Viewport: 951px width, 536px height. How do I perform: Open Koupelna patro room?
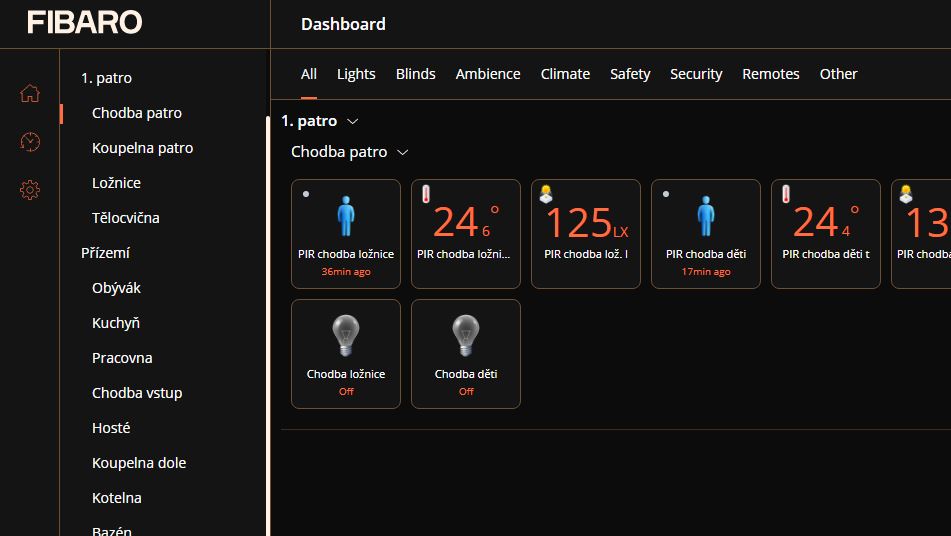tap(142, 148)
